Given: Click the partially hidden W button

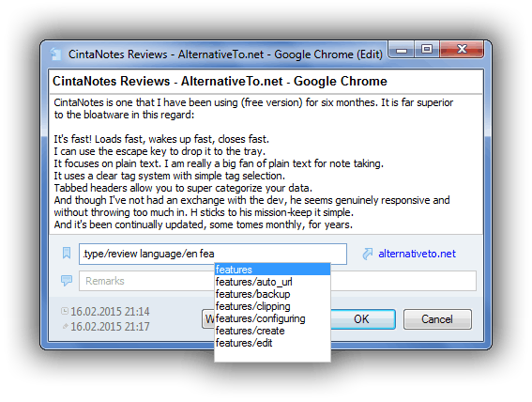Looking at the screenshot, I should pos(208,318).
